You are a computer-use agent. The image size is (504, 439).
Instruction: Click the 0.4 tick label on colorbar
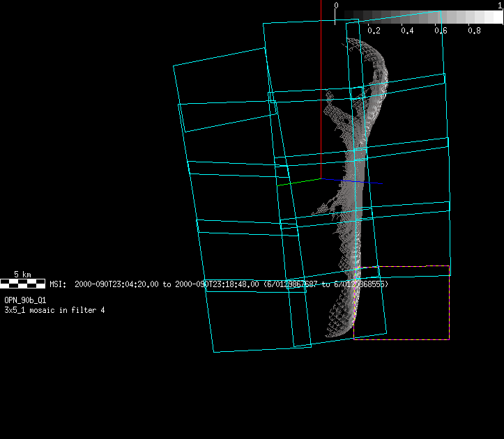click(407, 31)
